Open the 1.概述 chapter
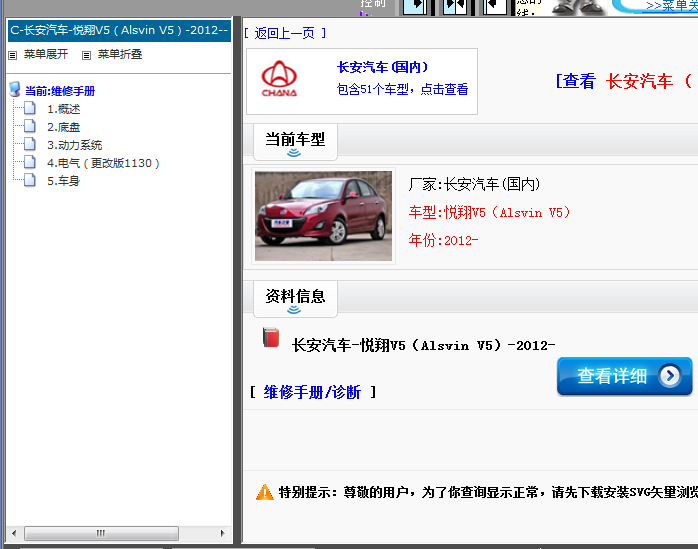The height and width of the screenshot is (549, 698). coord(64,109)
